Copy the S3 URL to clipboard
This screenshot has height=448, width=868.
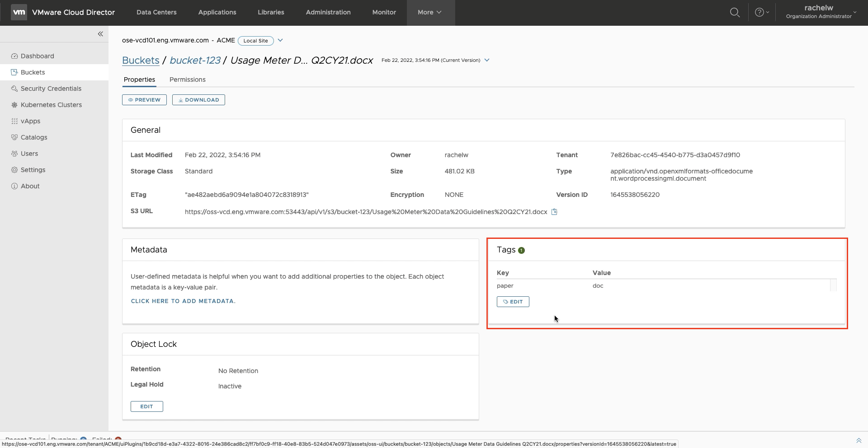point(554,212)
